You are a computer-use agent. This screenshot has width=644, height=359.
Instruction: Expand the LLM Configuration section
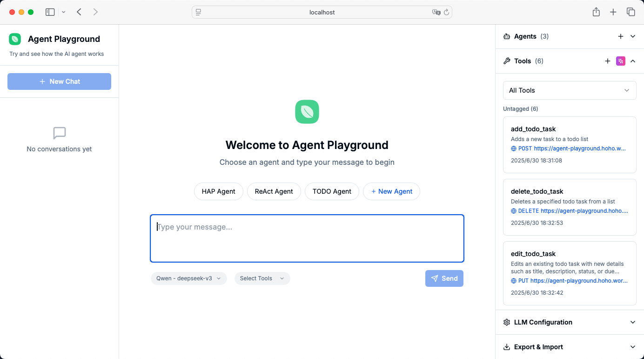[x=632, y=322]
